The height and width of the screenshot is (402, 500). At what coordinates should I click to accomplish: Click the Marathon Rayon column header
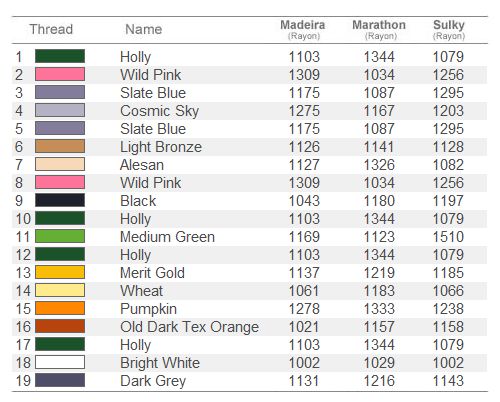coord(379,30)
